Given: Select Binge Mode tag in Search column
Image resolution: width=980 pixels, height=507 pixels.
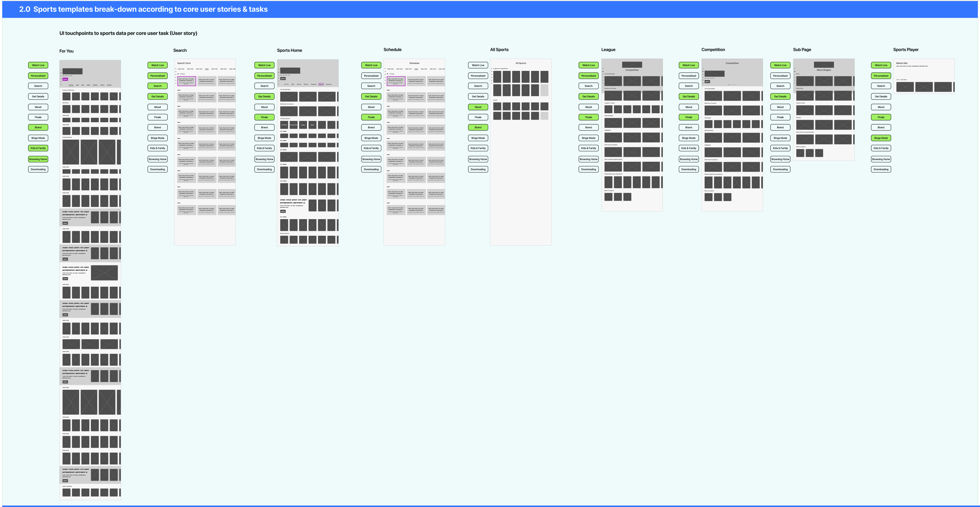Looking at the screenshot, I should (157, 138).
